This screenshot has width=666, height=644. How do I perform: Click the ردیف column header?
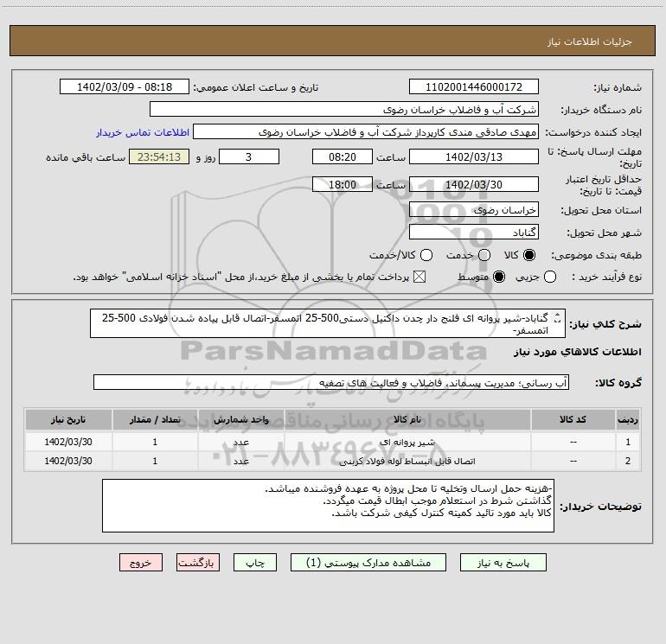[x=628, y=419]
